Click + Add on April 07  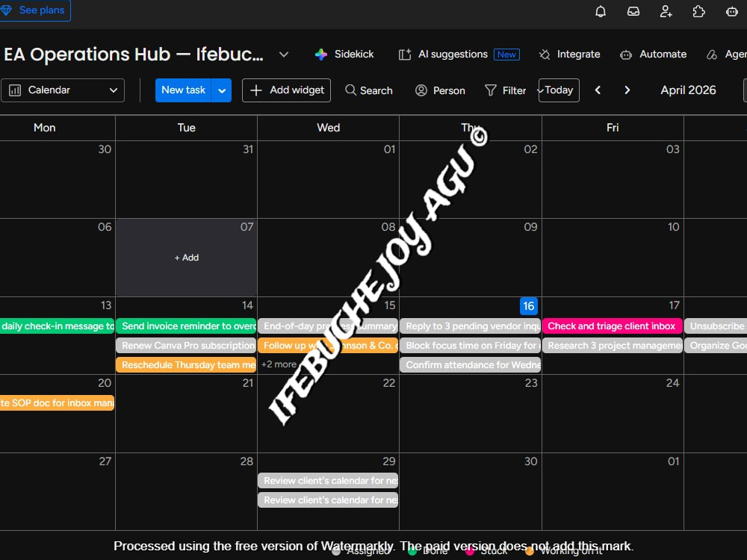click(186, 258)
